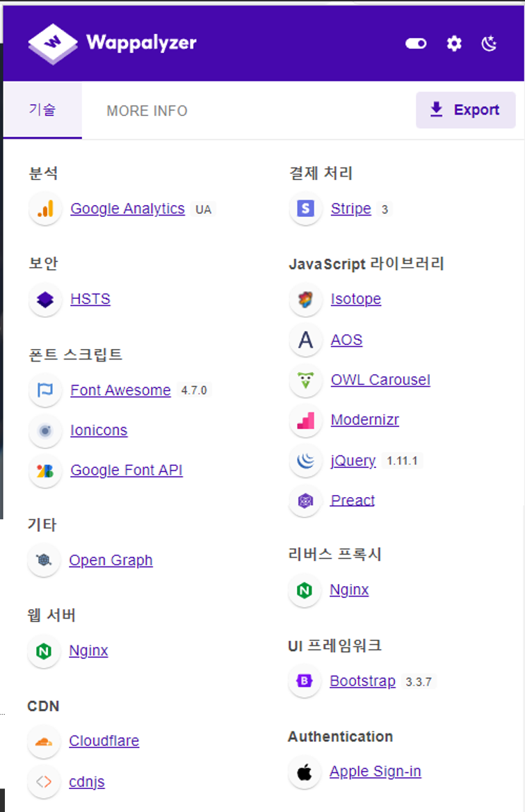Open the AOS link
The image size is (525, 812).
point(346,340)
